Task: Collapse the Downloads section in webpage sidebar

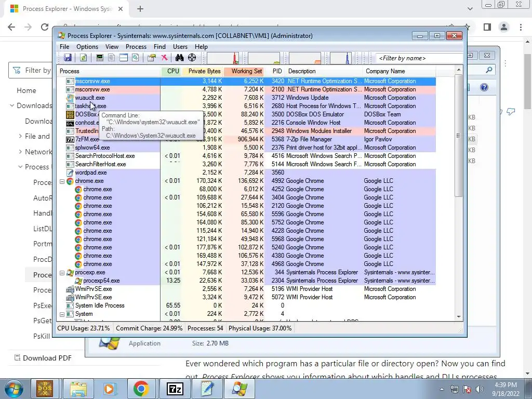Action: [12, 105]
